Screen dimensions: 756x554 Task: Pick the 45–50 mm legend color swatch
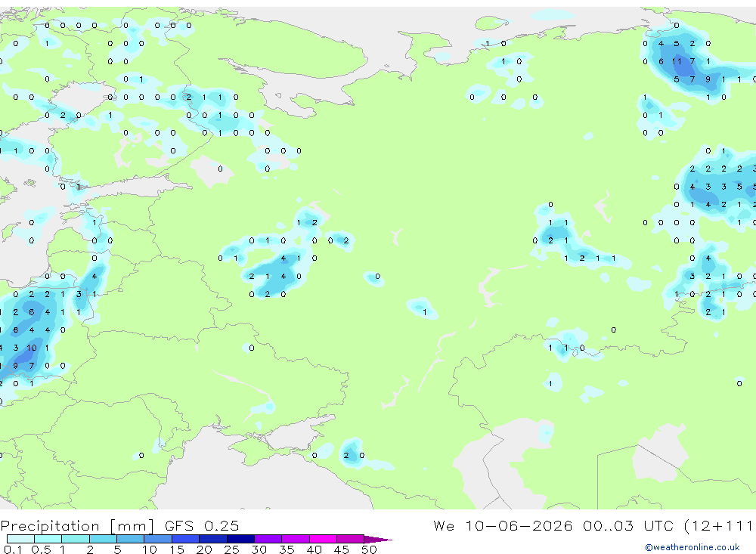click(350, 539)
